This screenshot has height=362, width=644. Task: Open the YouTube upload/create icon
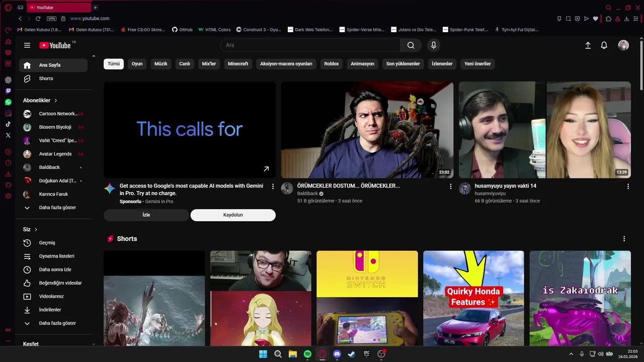click(x=588, y=45)
